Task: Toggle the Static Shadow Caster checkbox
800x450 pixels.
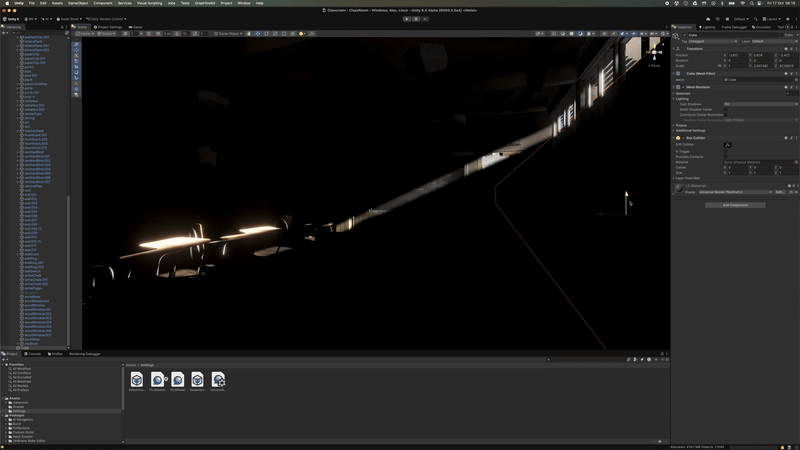Action: pos(726,108)
